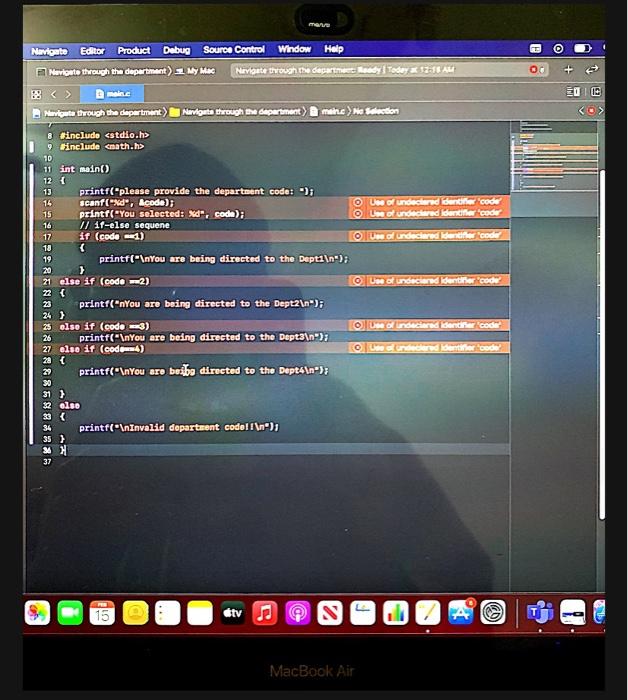Launch FaceTime from the dock
This screenshot has width=628, height=700.
click(70, 612)
